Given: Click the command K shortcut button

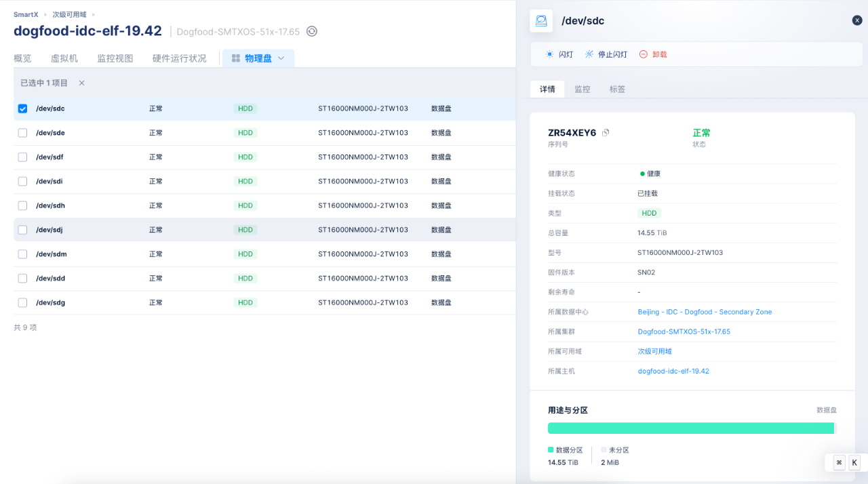Looking at the screenshot, I should point(846,462).
